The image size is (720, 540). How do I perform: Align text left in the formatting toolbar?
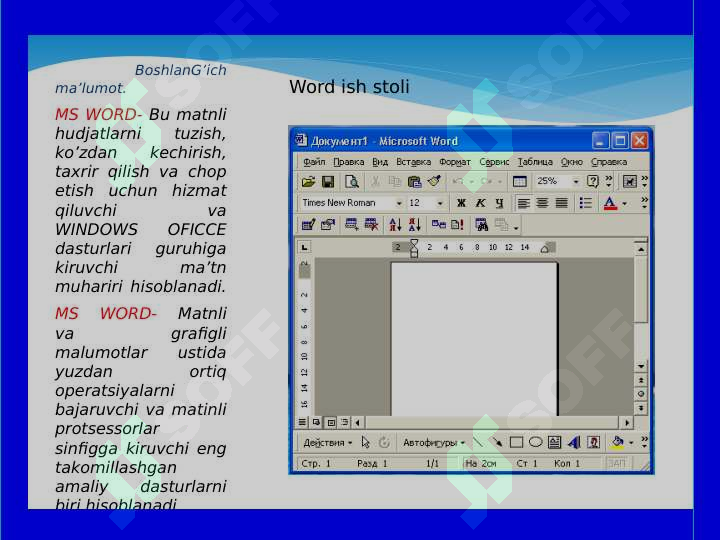click(x=523, y=203)
